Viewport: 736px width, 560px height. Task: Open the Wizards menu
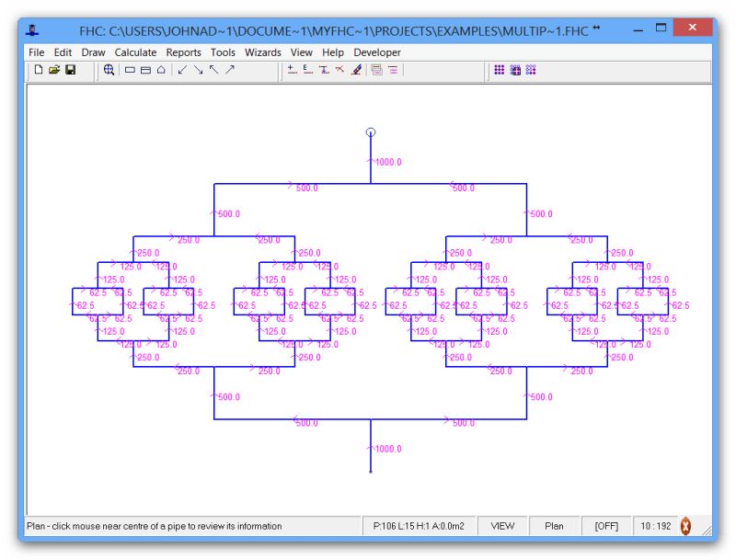(264, 52)
